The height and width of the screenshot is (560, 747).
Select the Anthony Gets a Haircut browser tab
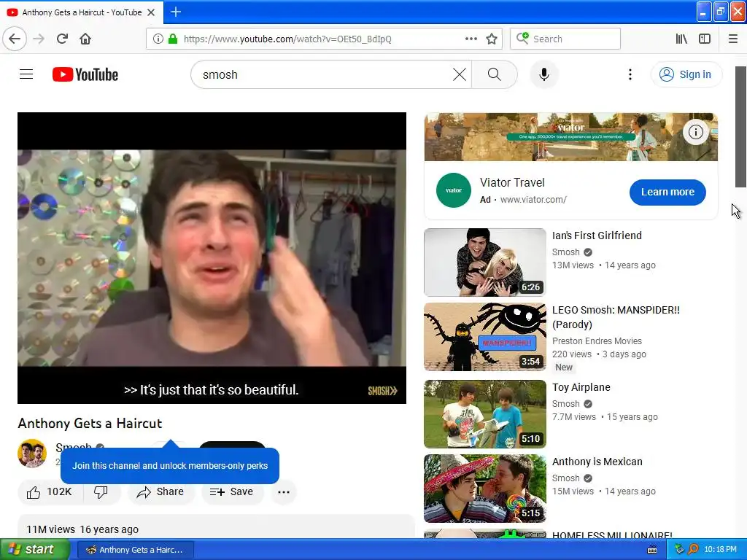coord(82,12)
